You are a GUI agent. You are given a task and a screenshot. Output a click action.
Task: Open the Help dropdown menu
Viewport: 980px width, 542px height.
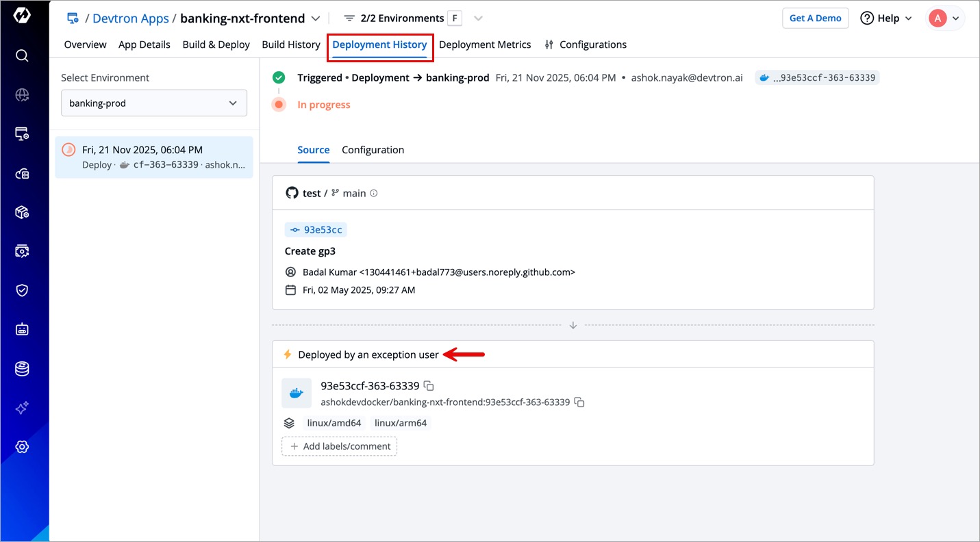pyautogui.click(x=886, y=18)
